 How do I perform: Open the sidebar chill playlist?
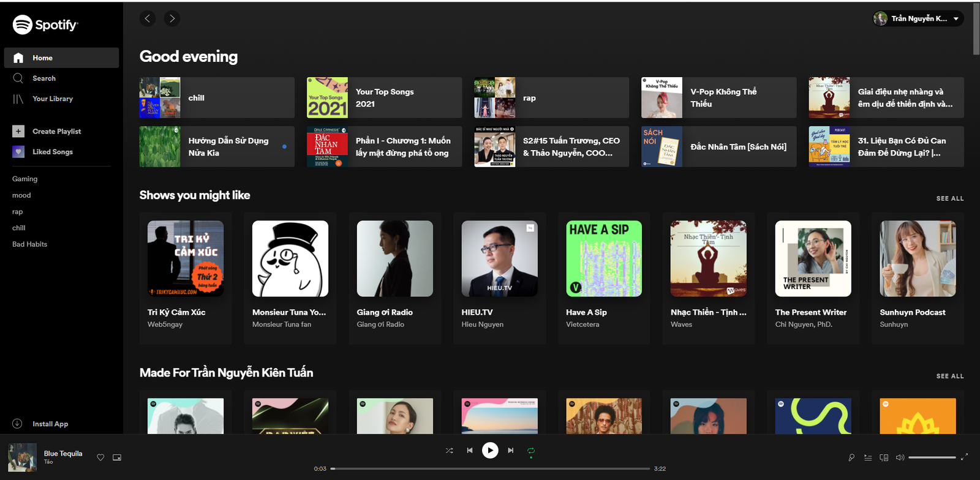[x=19, y=228]
